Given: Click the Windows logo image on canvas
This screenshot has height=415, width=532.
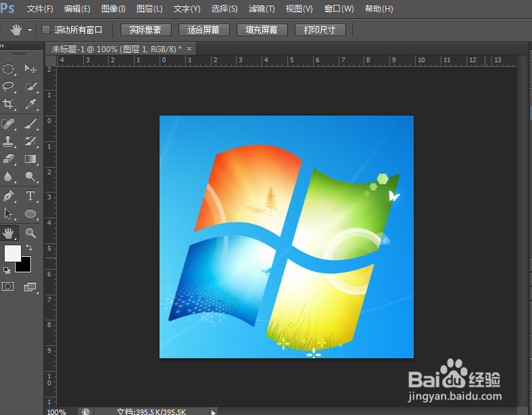Looking at the screenshot, I should pos(287,237).
